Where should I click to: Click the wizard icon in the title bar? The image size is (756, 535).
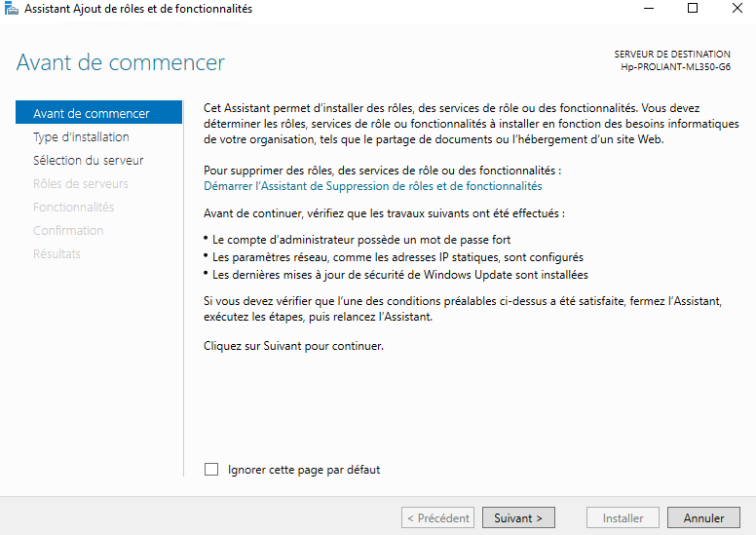(x=12, y=9)
